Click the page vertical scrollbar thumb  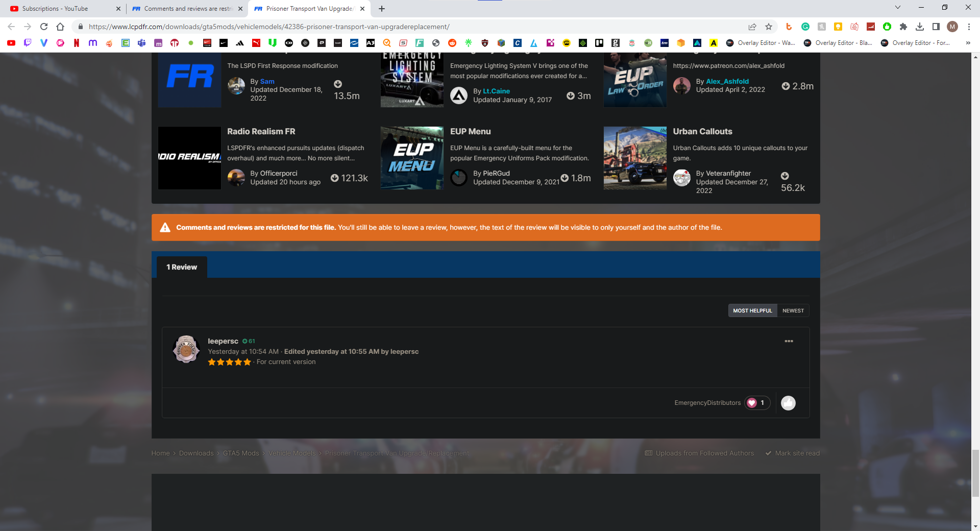click(975, 473)
